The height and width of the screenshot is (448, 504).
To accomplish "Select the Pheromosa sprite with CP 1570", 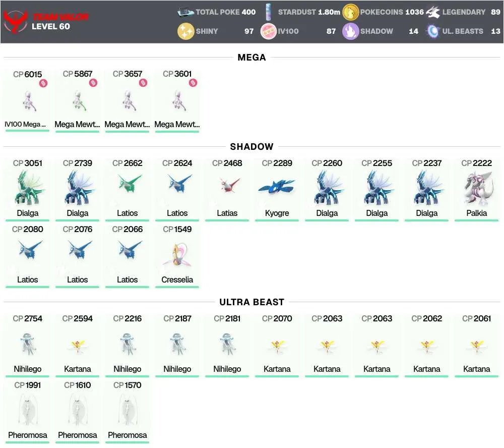I will pos(128,410).
